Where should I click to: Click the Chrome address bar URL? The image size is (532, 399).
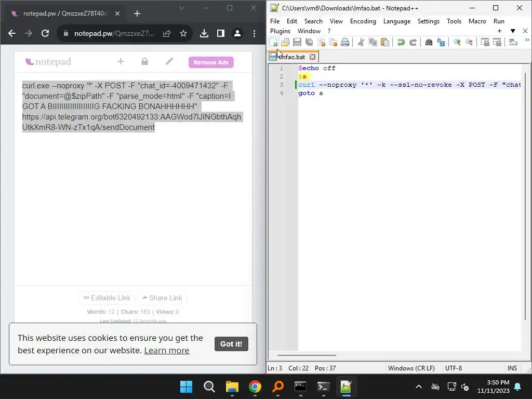(x=114, y=33)
